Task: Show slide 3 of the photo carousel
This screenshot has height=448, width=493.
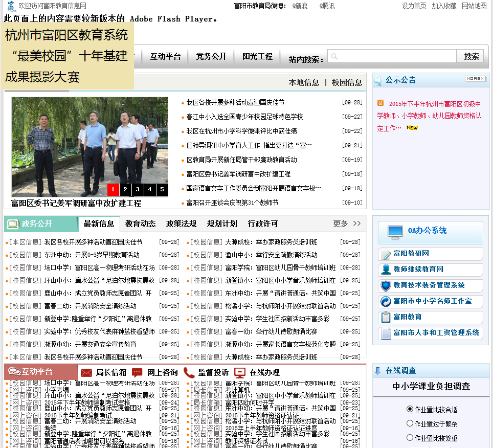Action: 138,190
